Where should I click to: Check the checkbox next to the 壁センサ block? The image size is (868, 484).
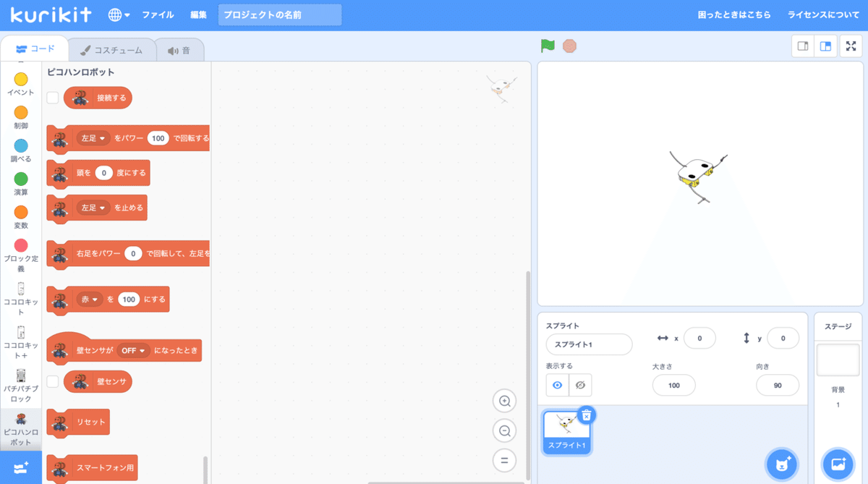(x=52, y=381)
